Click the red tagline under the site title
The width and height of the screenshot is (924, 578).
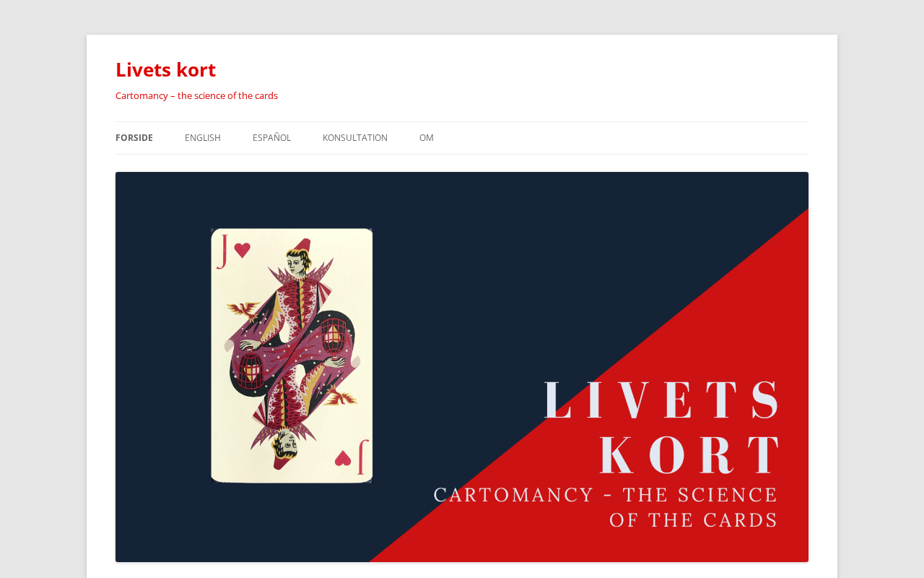click(196, 95)
